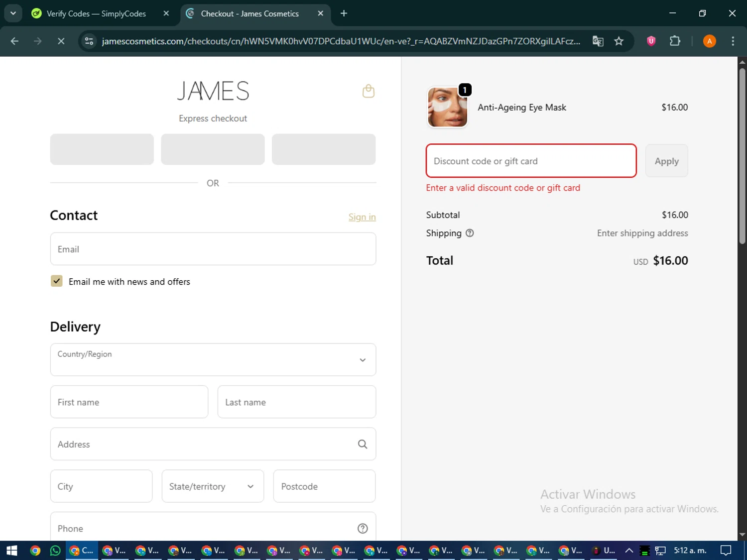Click the address search magnifier icon
This screenshot has height=560, width=747.
tap(363, 444)
